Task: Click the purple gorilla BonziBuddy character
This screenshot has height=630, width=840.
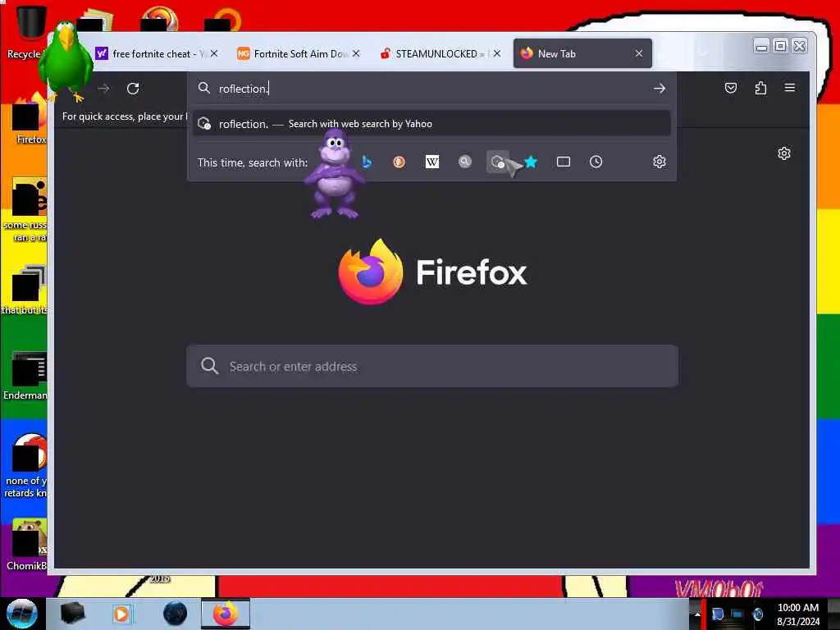Action: point(335,174)
